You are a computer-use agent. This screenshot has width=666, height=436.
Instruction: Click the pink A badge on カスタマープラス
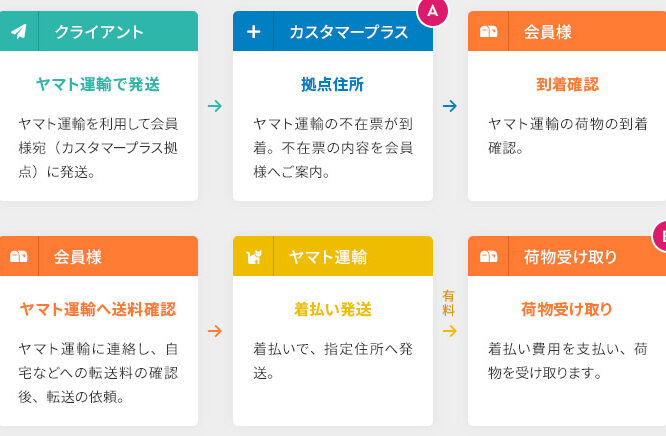[432, 10]
